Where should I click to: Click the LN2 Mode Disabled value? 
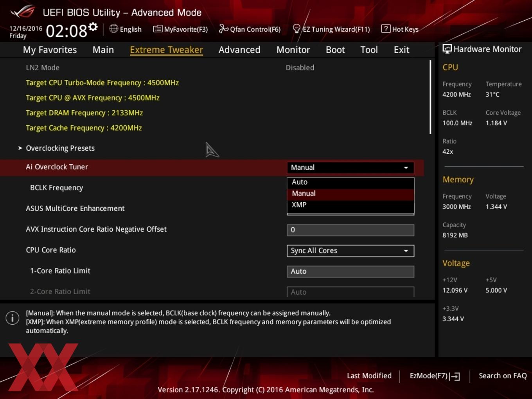pyautogui.click(x=300, y=68)
